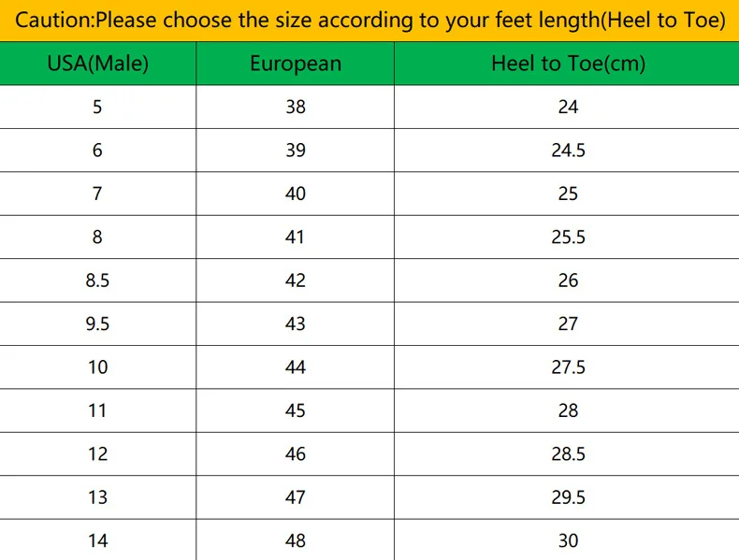Click the USA(Male) column header
739x560 pixels.
(x=98, y=64)
